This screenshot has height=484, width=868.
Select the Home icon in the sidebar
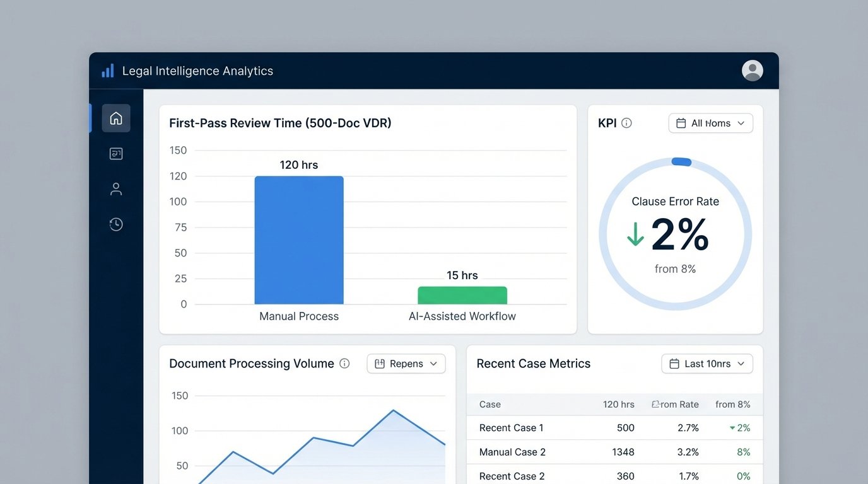(116, 118)
